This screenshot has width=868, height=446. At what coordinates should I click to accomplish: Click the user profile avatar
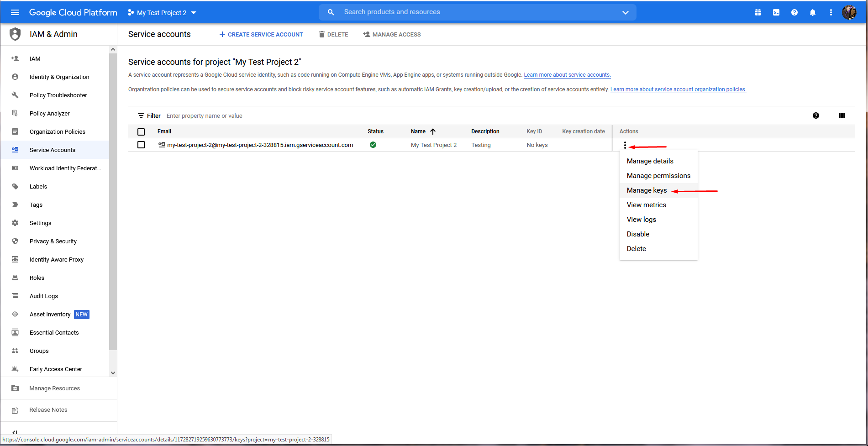point(849,12)
